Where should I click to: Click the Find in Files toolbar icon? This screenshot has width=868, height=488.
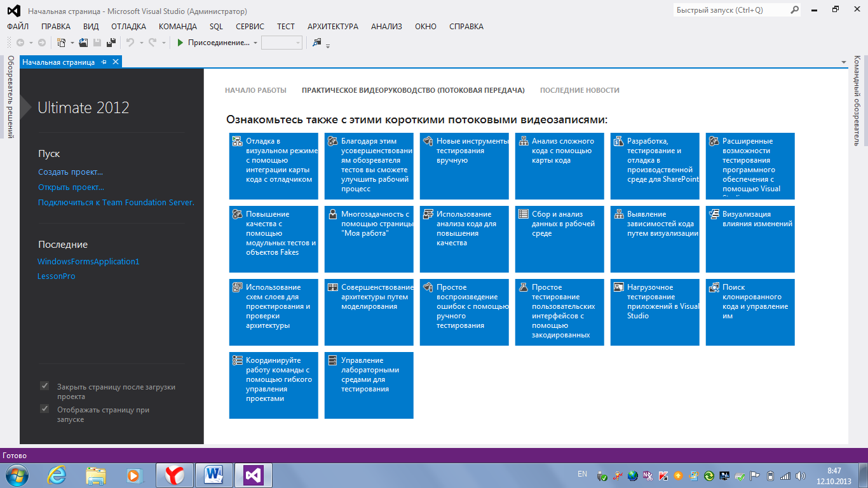click(317, 43)
